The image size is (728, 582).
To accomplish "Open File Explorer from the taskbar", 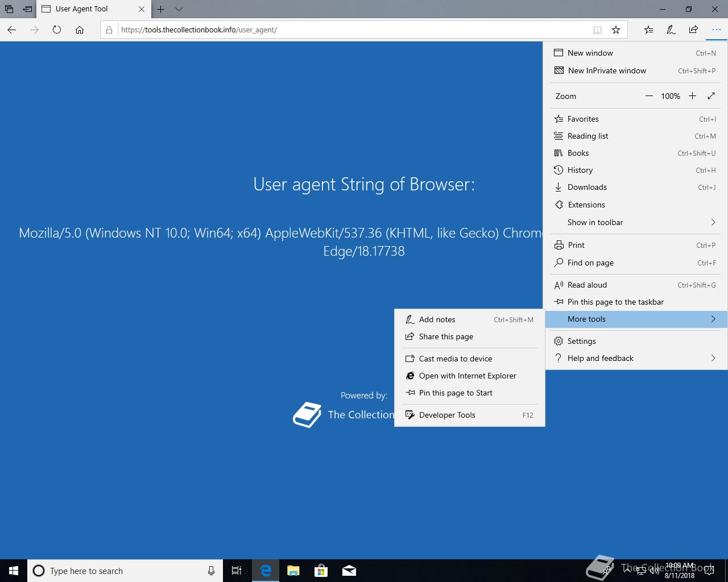I will click(293, 571).
